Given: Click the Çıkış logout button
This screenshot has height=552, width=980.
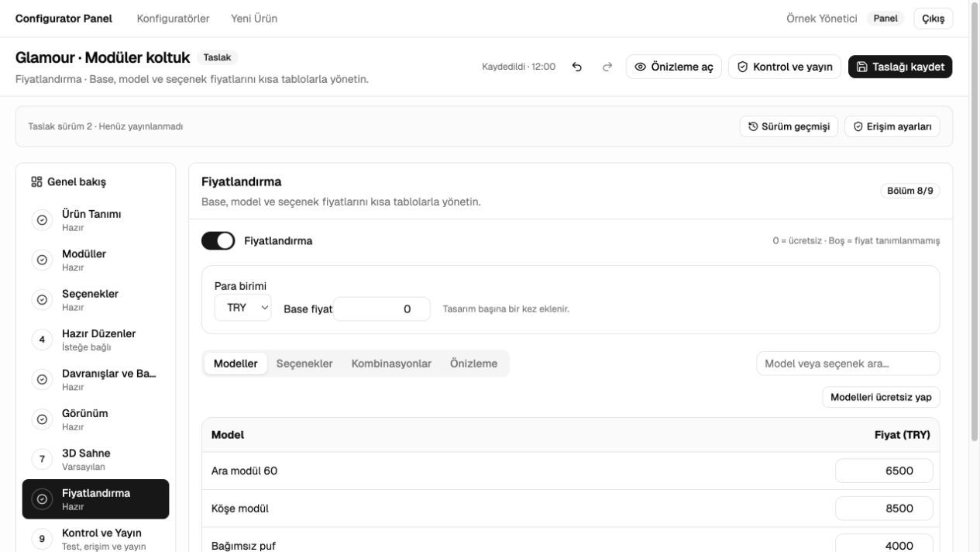Looking at the screenshot, I should pyautogui.click(x=934, y=19).
